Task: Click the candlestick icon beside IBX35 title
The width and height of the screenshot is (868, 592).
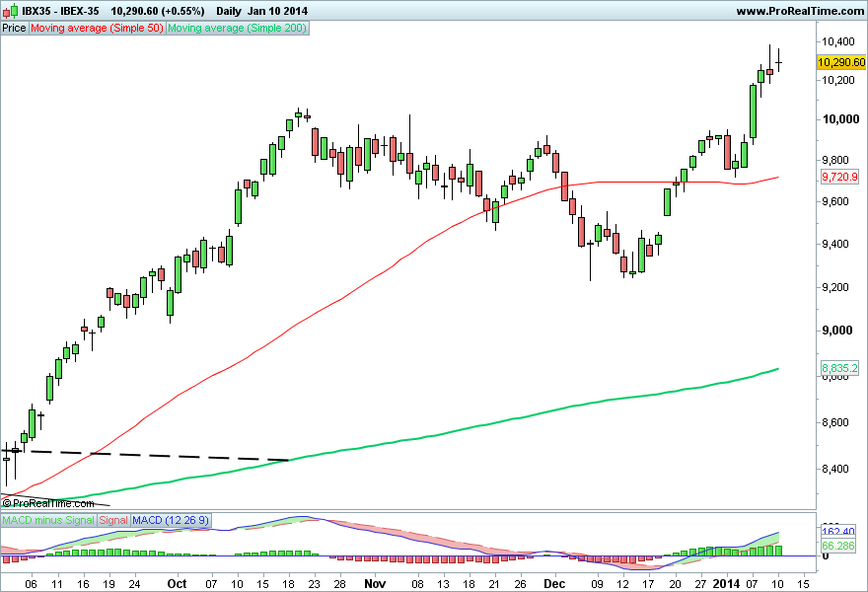Action: tap(11, 10)
